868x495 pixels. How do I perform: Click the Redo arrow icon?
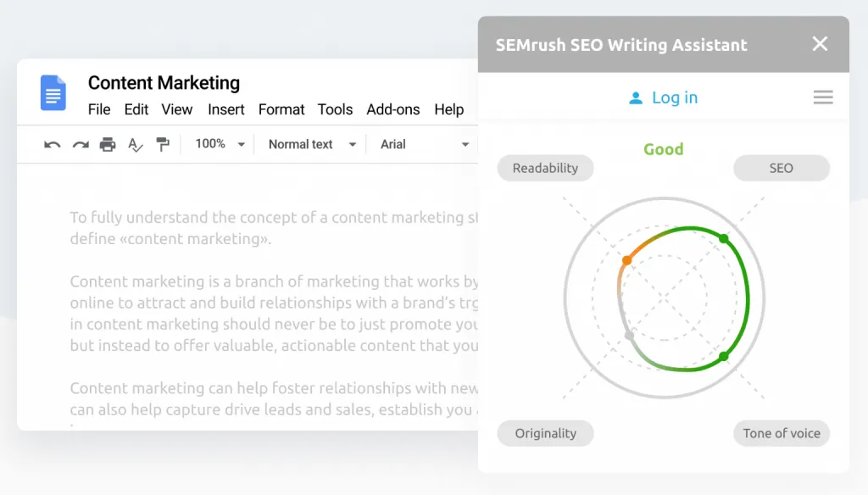click(81, 145)
